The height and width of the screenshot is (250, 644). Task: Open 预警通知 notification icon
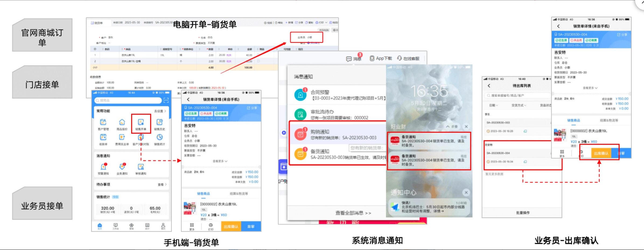[103, 167]
